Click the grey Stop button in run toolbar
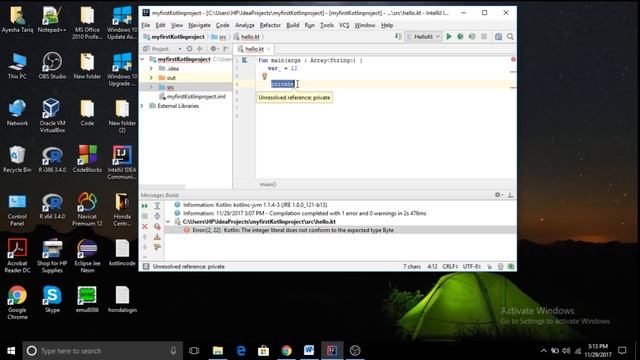This screenshot has height=360, width=640. [x=484, y=37]
